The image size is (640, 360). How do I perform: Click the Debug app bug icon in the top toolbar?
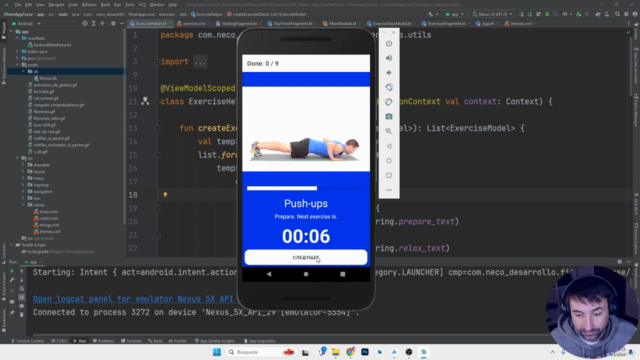click(547, 14)
